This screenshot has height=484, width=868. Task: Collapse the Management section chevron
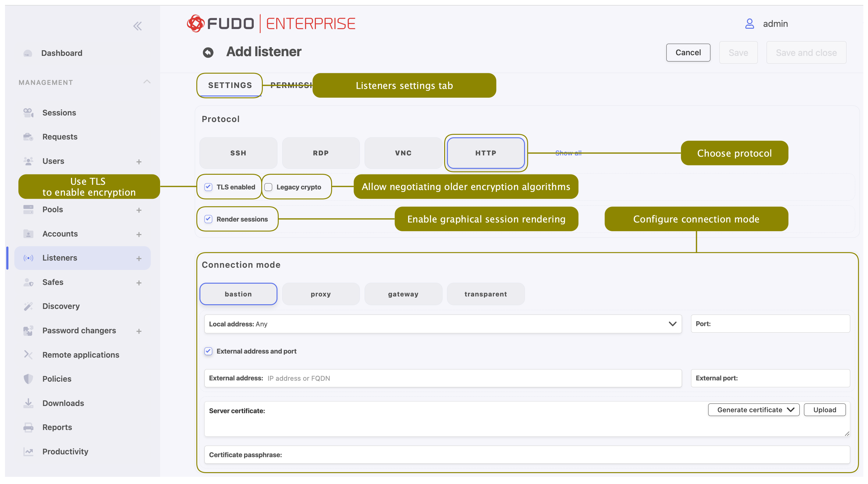[x=147, y=82]
